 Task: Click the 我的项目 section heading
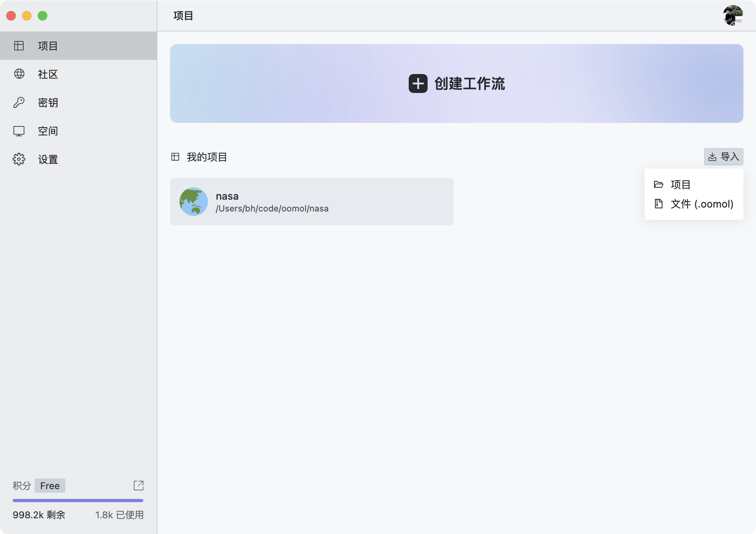pyautogui.click(x=207, y=157)
